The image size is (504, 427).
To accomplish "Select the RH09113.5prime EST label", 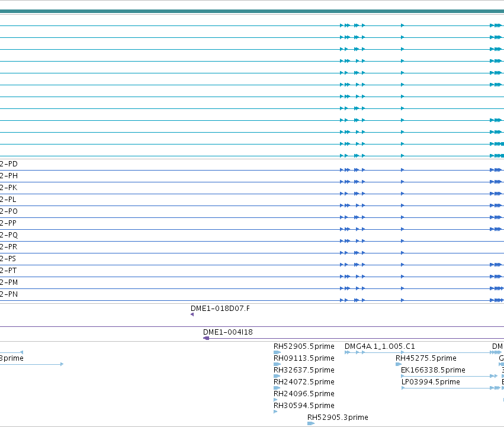I will click(x=304, y=358).
